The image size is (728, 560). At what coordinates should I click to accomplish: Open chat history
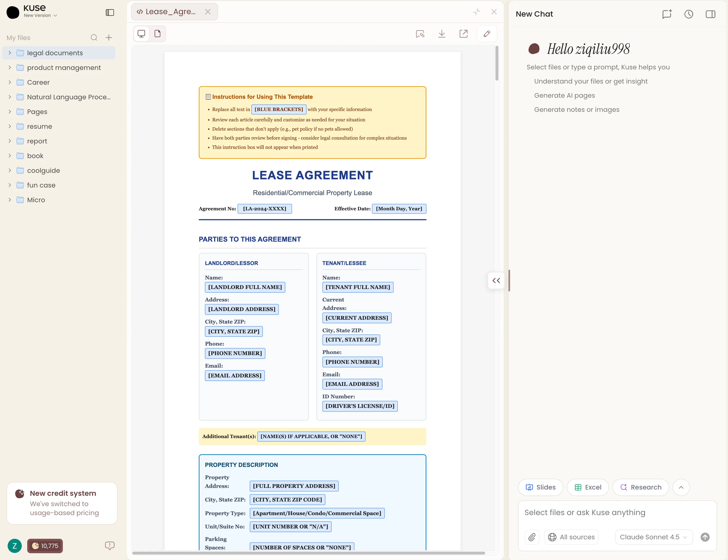pyautogui.click(x=689, y=14)
